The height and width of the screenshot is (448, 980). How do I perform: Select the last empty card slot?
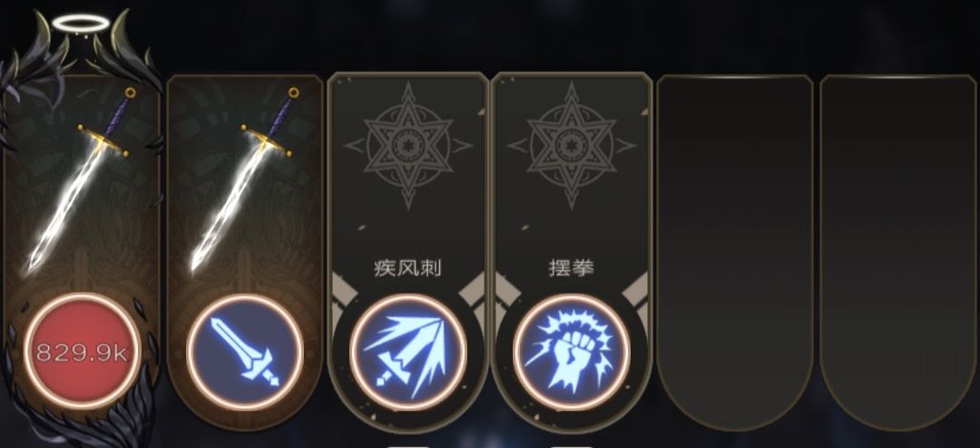[898, 252]
